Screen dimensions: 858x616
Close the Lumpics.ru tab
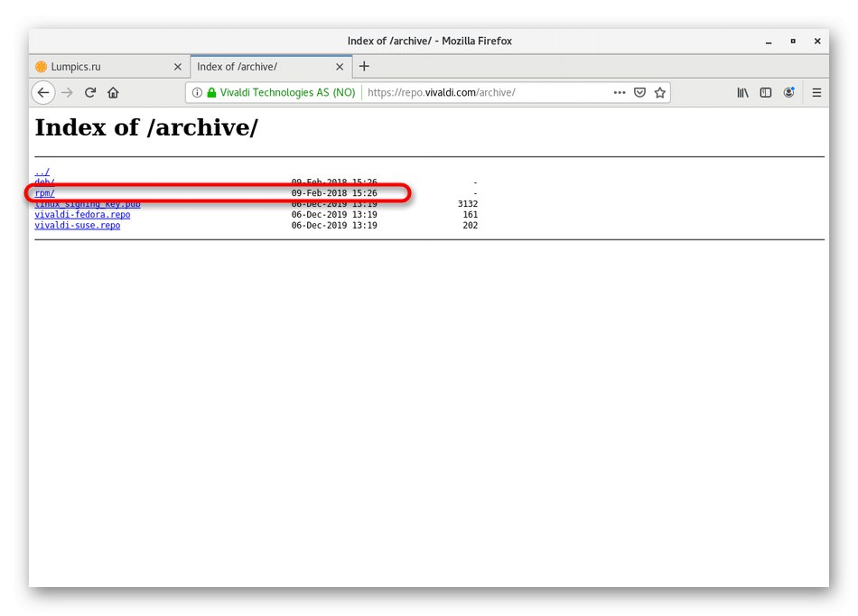click(x=177, y=67)
